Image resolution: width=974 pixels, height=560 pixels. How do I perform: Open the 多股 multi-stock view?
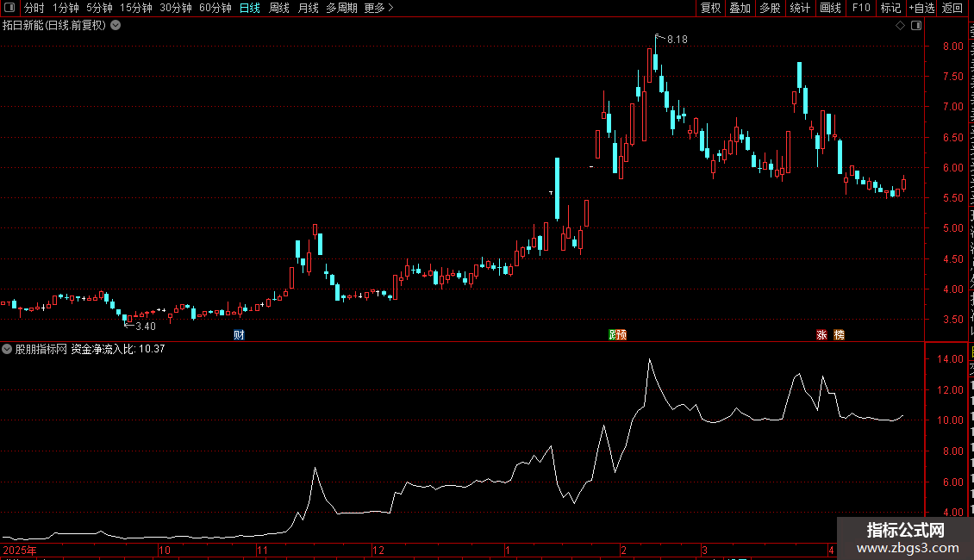[x=770, y=8]
